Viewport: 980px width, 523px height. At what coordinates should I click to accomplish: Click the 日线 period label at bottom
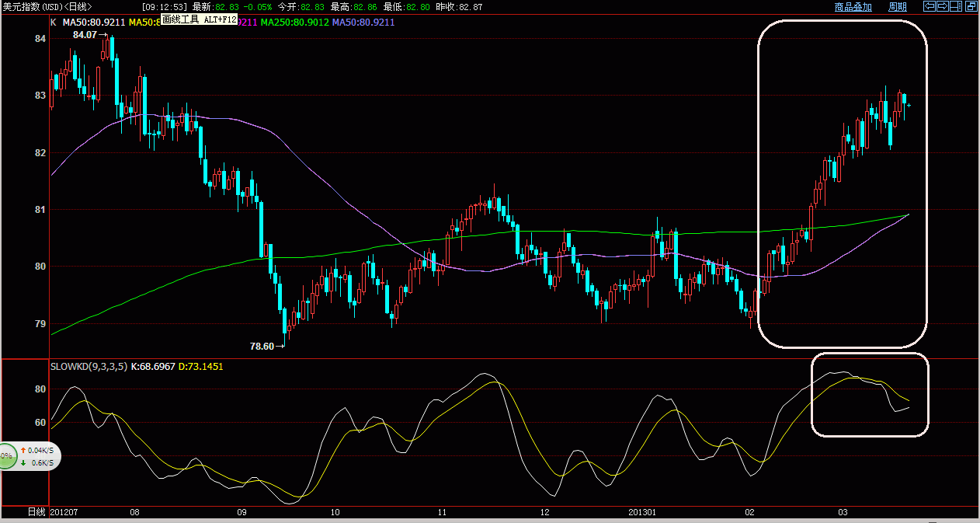pos(36,512)
